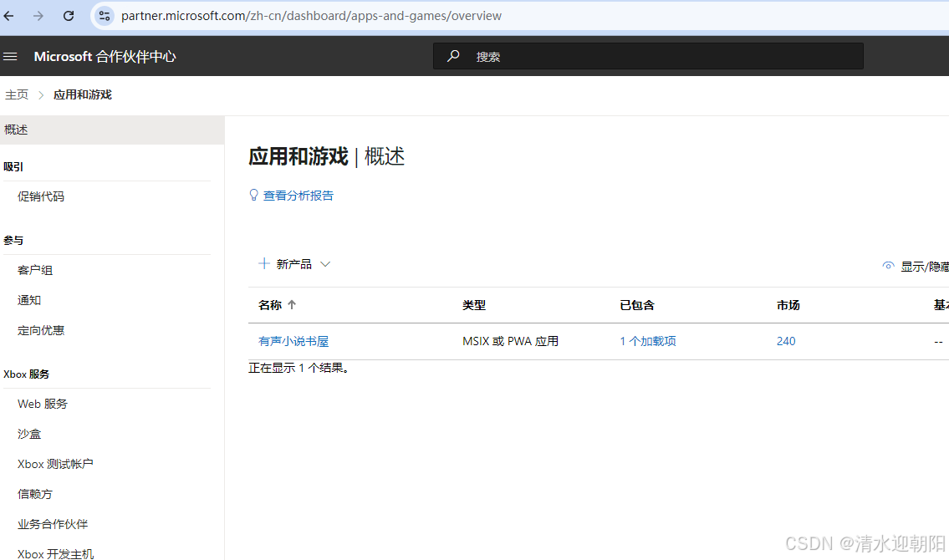Go back with the browser back arrow
The height and width of the screenshot is (560, 949).
click(x=8, y=16)
